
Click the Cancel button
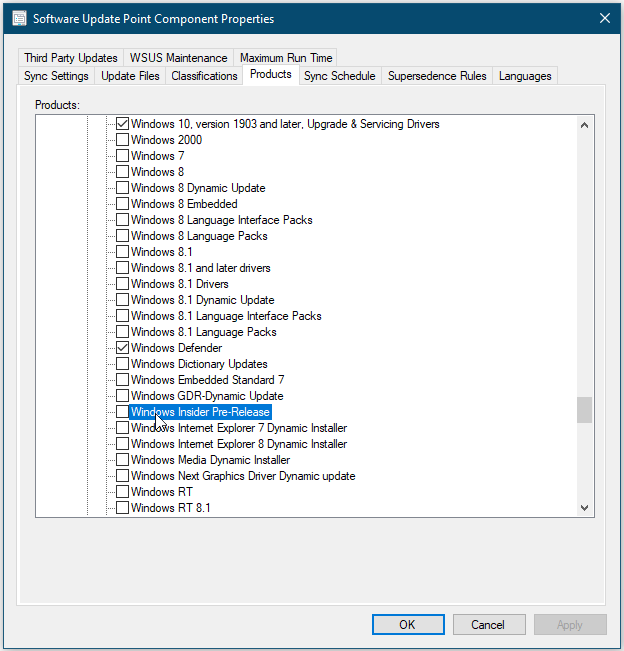pos(489,624)
